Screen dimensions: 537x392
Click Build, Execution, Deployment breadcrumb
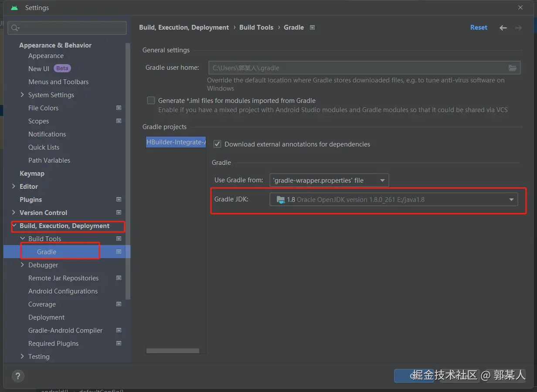coord(184,27)
